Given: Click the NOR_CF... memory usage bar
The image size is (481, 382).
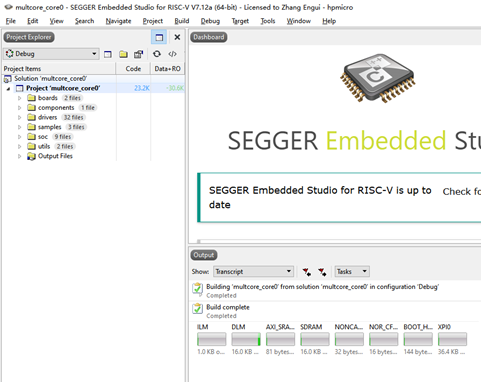Looking at the screenshot, I should (x=383, y=339).
